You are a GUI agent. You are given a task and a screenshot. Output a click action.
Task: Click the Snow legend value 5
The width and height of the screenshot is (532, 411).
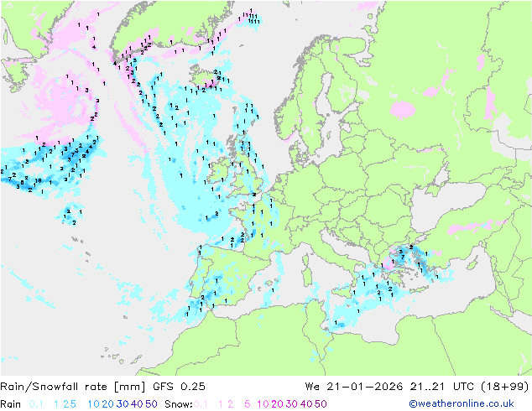coord(247,404)
